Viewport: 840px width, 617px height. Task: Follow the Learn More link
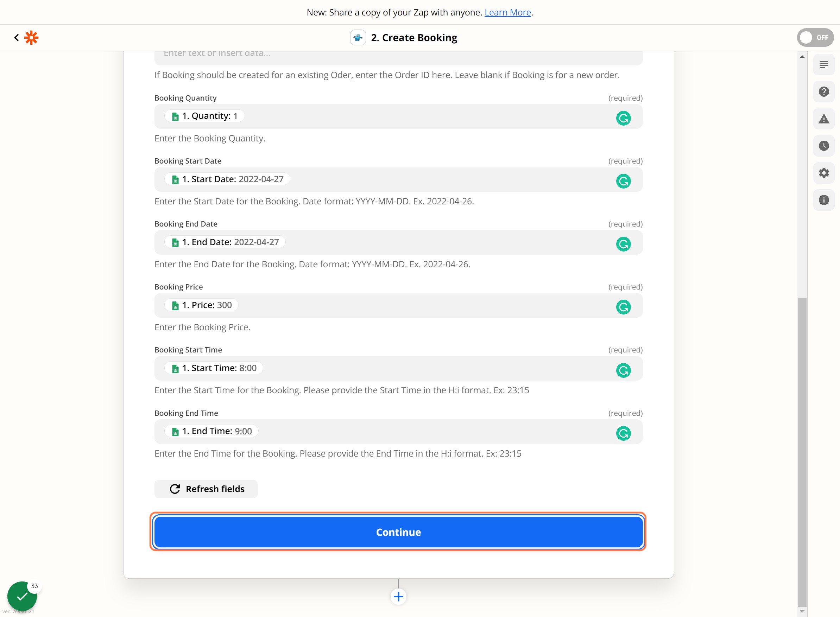click(x=507, y=12)
